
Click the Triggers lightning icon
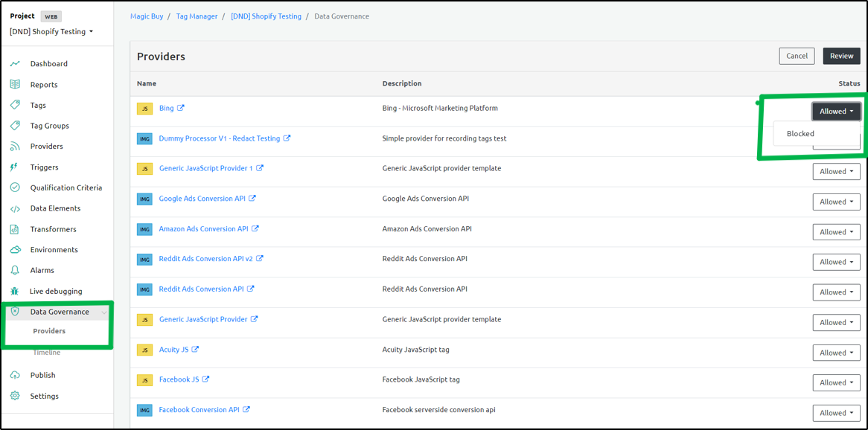(15, 167)
